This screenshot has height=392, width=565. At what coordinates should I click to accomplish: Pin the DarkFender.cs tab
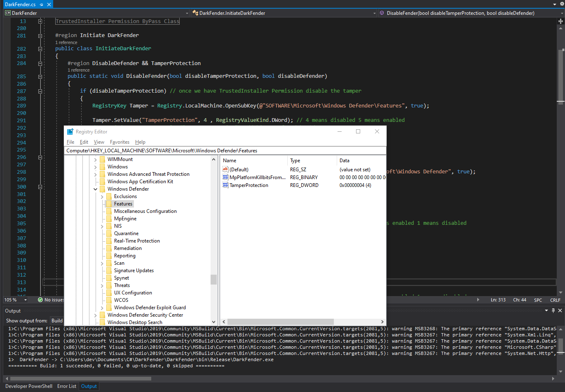point(42,5)
